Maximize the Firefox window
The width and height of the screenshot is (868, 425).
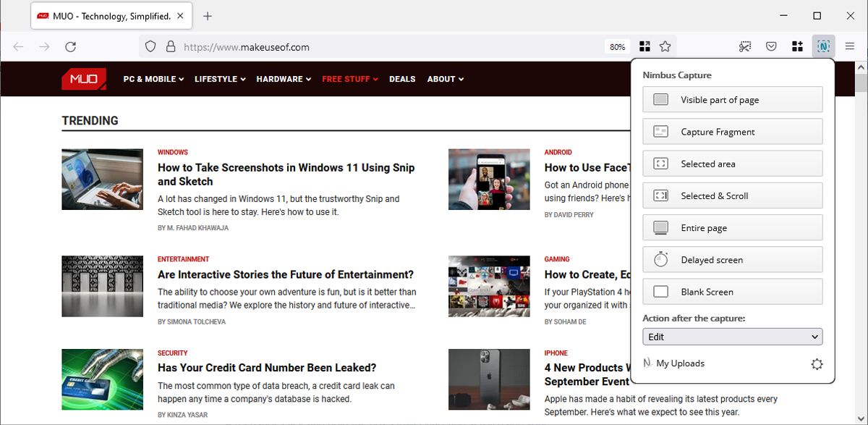click(817, 16)
